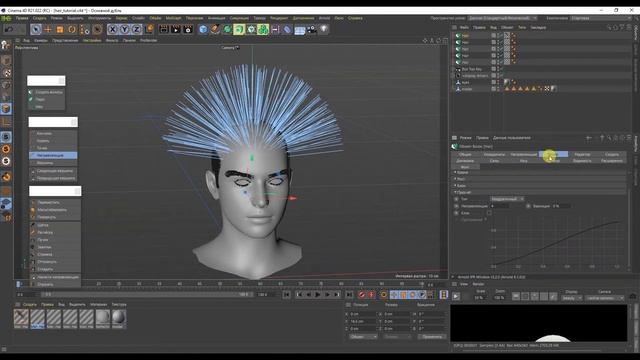Select the first hair material thumbnail
This screenshot has height=360, width=640.
(21, 319)
